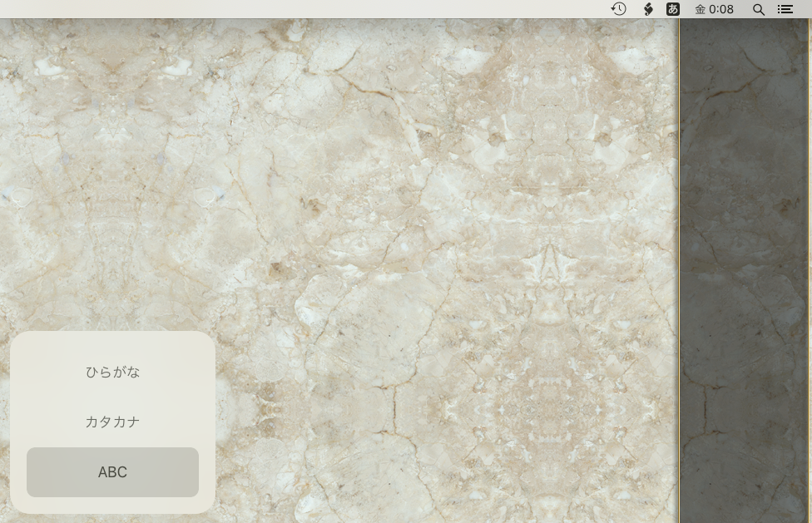Viewport: 812px width, 523px height.
Task: Select カタカナ input mode
Action: [112, 422]
